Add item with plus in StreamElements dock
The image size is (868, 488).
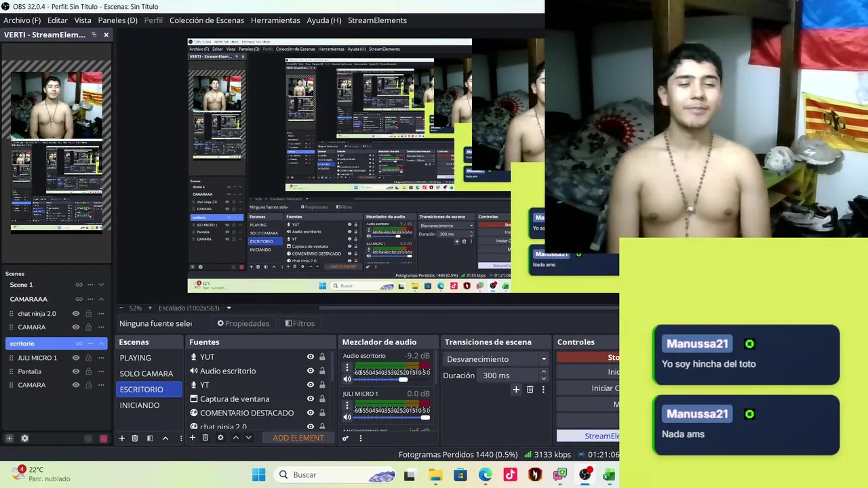(x=9, y=439)
